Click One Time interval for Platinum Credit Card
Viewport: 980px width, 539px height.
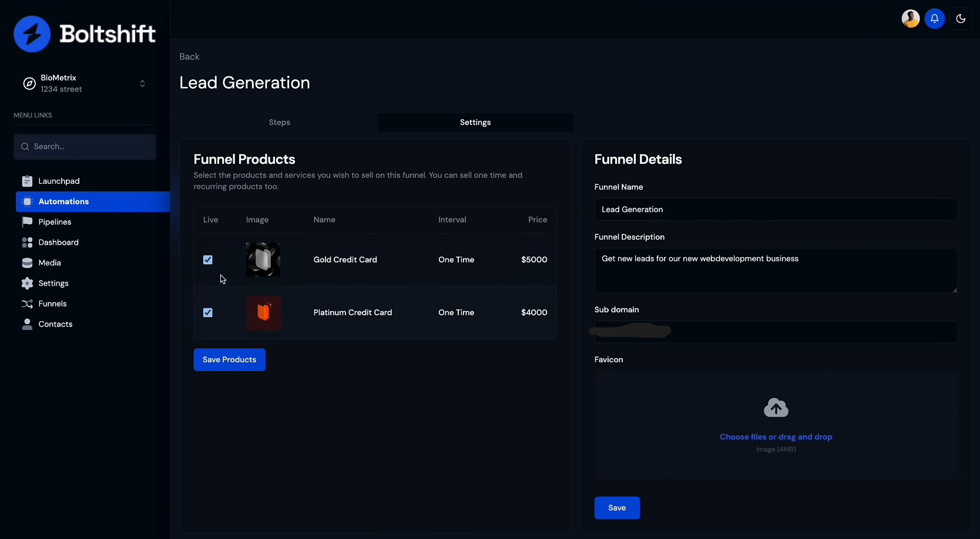(456, 312)
